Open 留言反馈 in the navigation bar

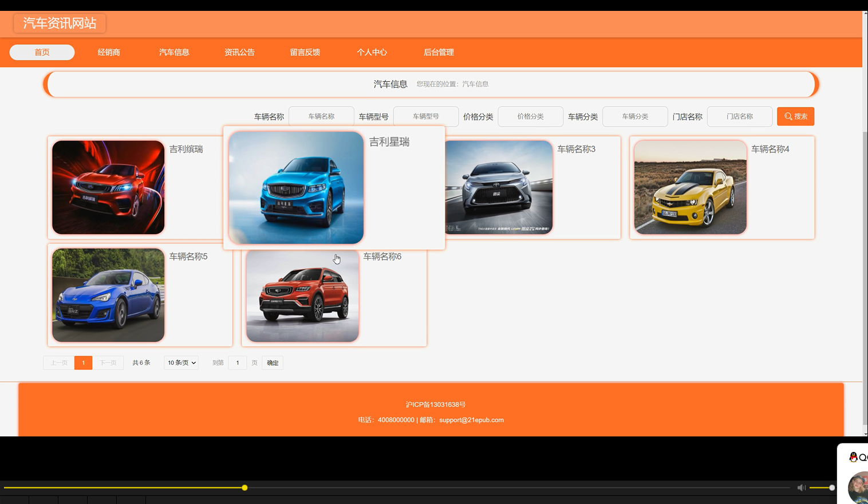coord(305,52)
